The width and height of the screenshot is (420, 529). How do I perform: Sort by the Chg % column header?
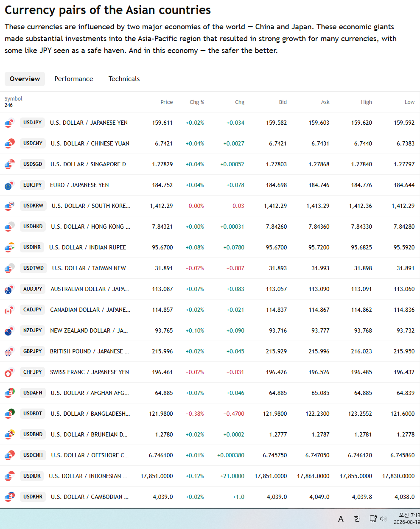(197, 102)
